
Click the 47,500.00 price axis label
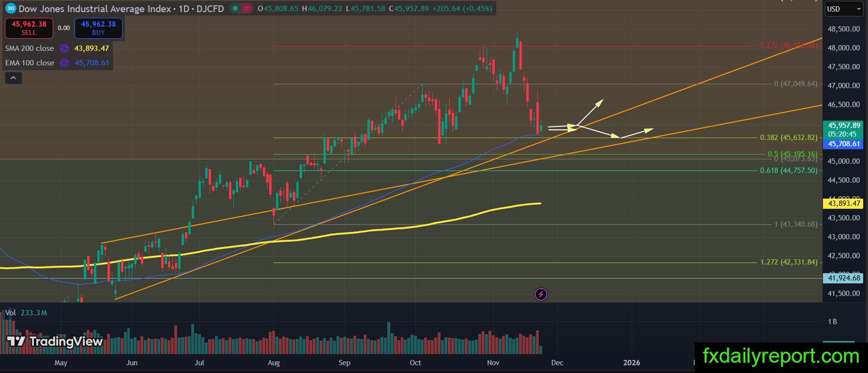(x=844, y=67)
